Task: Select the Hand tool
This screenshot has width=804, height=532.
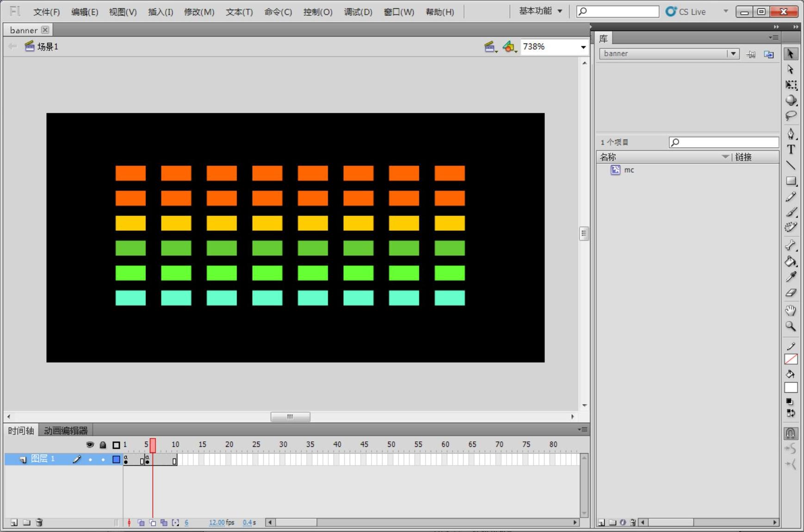Action: pyautogui.click(x=791, y=310)
